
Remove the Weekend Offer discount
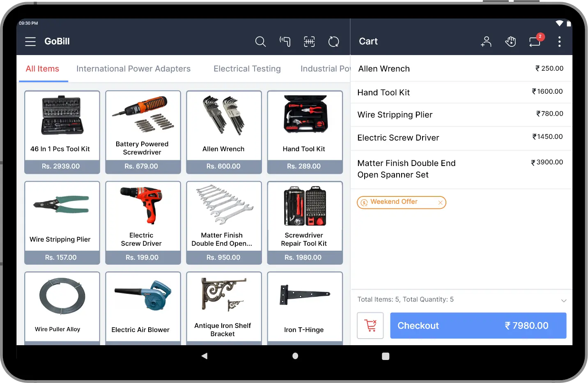[x=440, y=202]
